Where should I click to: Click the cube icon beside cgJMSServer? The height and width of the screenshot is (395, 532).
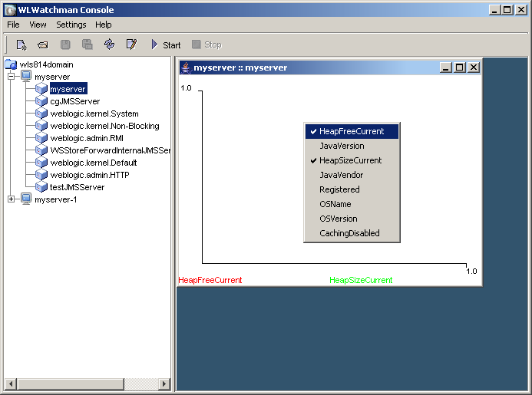pyautogui.click(x=41, y=101)
